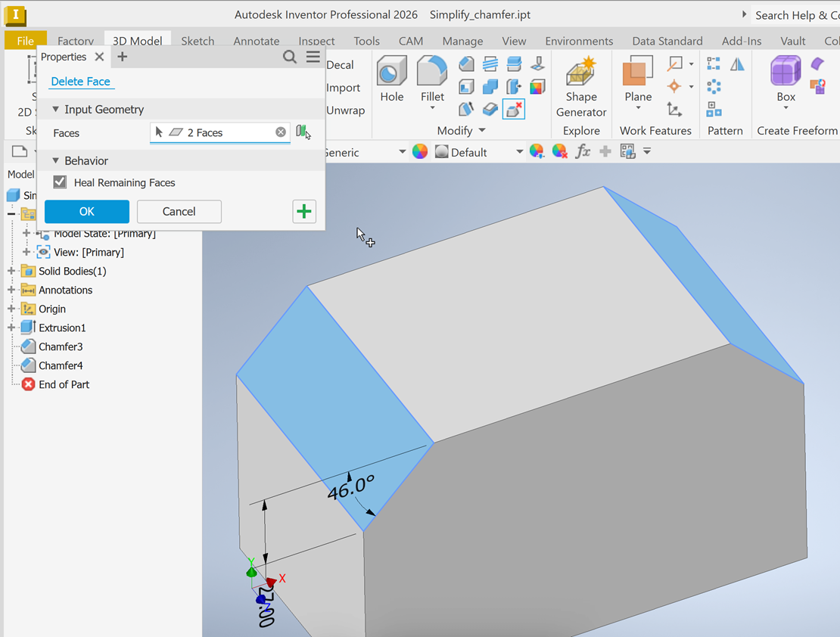840x637 pixels.
Task: Open Parameters with the fx icon
Action: point(582,151)
